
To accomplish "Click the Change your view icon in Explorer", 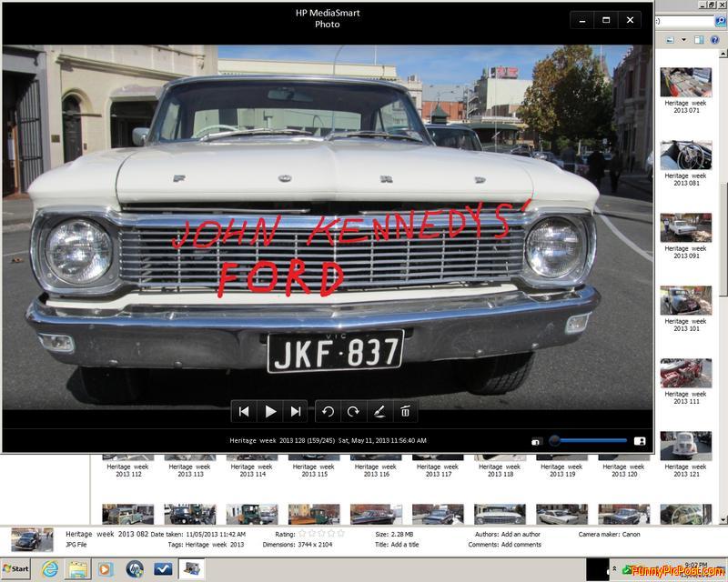I will [670, 40].
